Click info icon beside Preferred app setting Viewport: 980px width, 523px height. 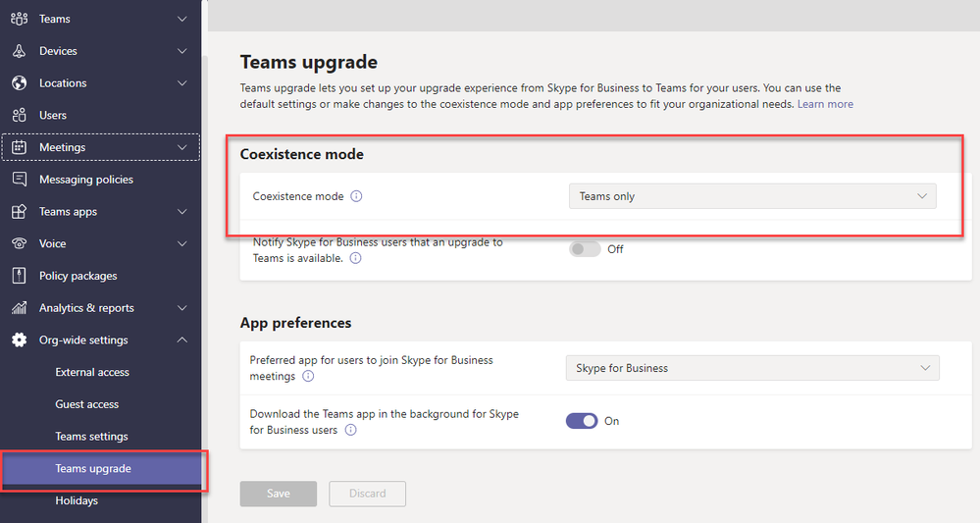(308, 376)
